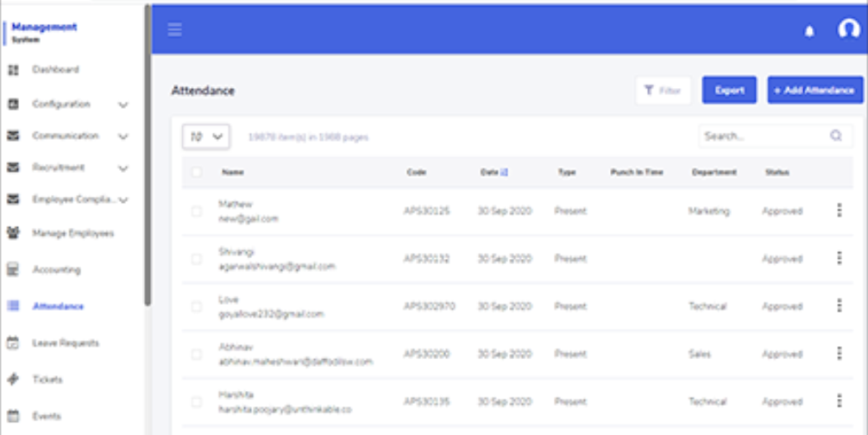Click the Code column header
Viewport: 868px width, 435px height.
point(416,172)
